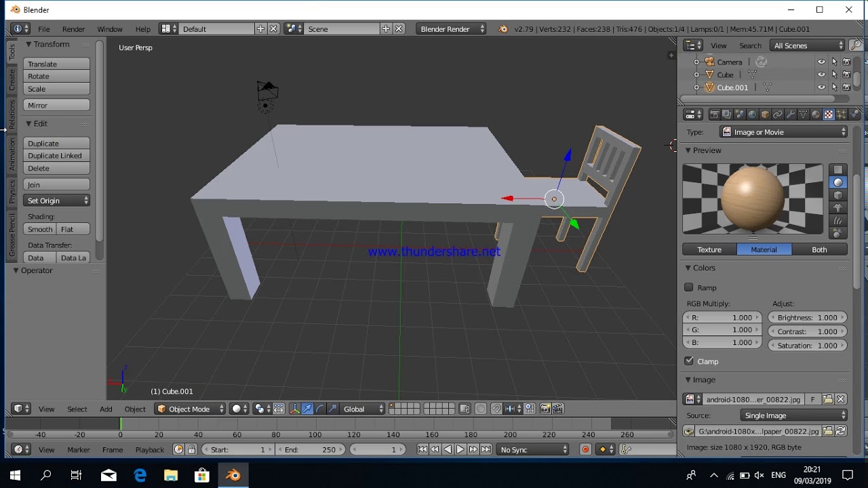Select the hair strands preview icon

[838, 221]
